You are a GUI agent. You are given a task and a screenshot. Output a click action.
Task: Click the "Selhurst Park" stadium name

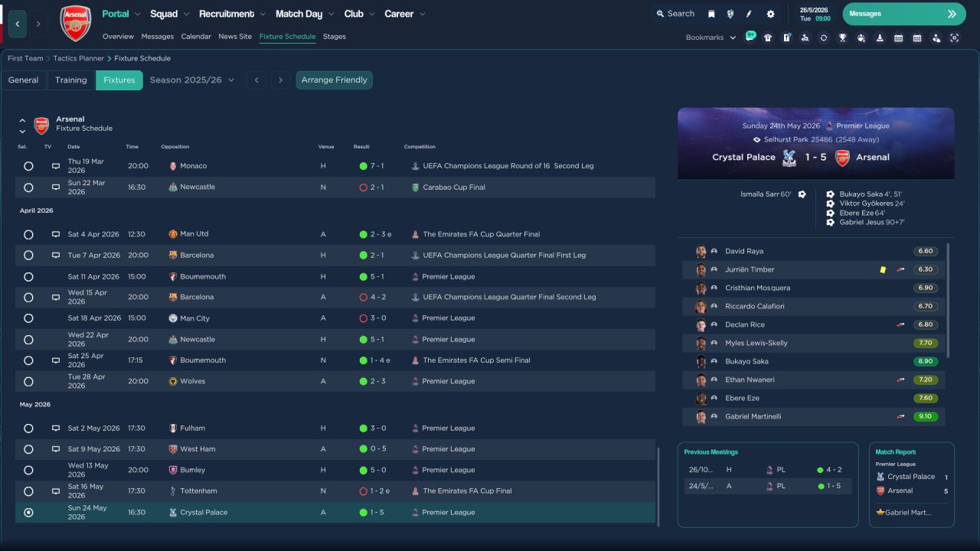coord(786,140)
